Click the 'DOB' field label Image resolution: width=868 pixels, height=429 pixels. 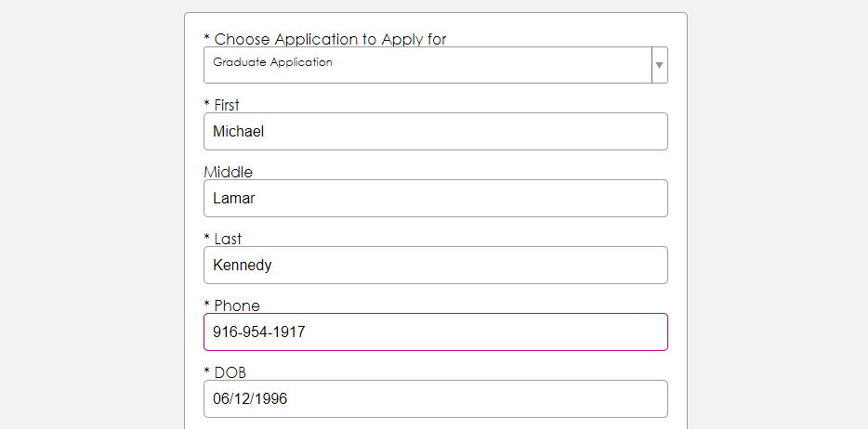click(230, 372)
